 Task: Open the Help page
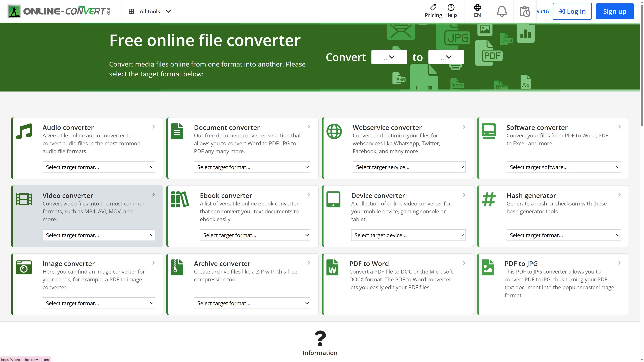point(451,11)
